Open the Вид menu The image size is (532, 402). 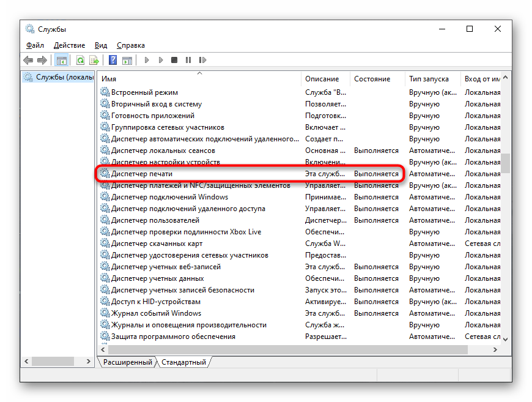click(101, 45)
